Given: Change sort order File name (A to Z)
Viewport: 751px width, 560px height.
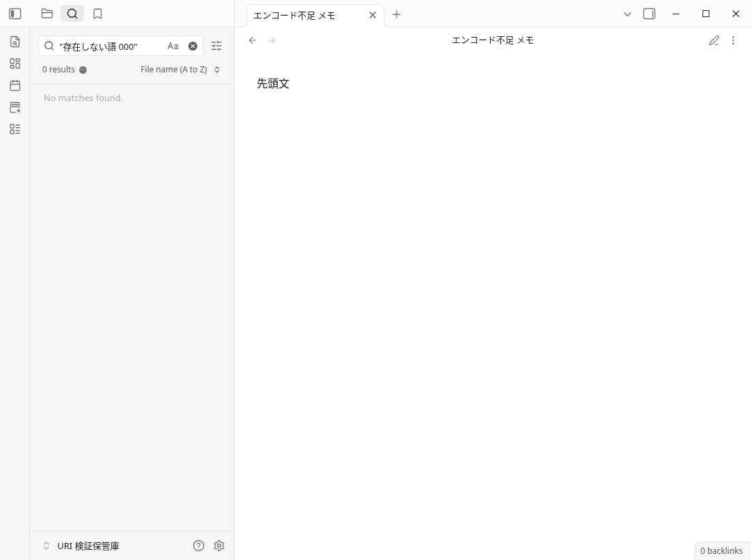Looking at the screenshot, I should tap(180, 70).
